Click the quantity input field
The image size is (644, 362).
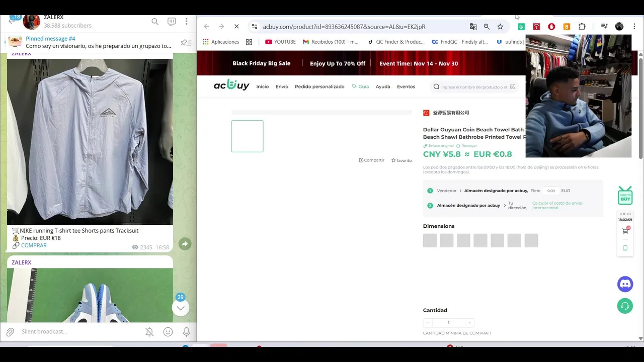click(448, 323)
